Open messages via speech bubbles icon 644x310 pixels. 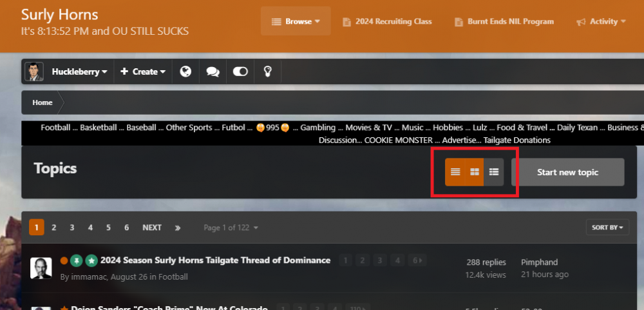tap(213, 72)
